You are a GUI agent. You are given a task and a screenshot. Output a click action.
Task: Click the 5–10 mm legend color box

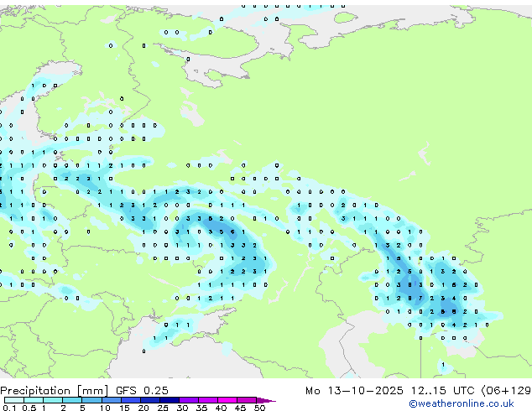click(x=91, y=400)
